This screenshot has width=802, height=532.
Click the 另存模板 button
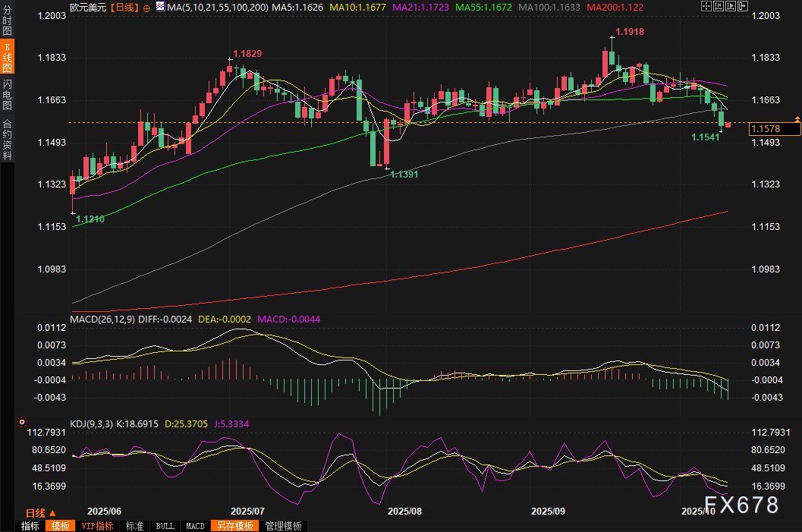point(234,526)
